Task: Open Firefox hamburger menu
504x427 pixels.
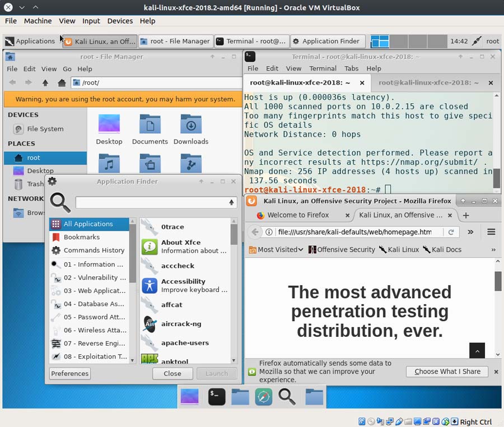Action: coord(491,232)
